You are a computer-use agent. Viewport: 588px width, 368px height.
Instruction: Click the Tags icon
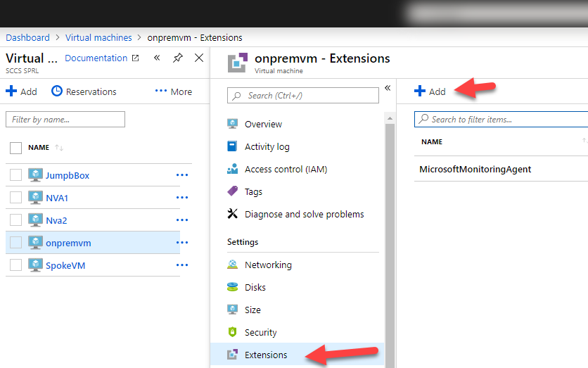(x=233, y=191)
